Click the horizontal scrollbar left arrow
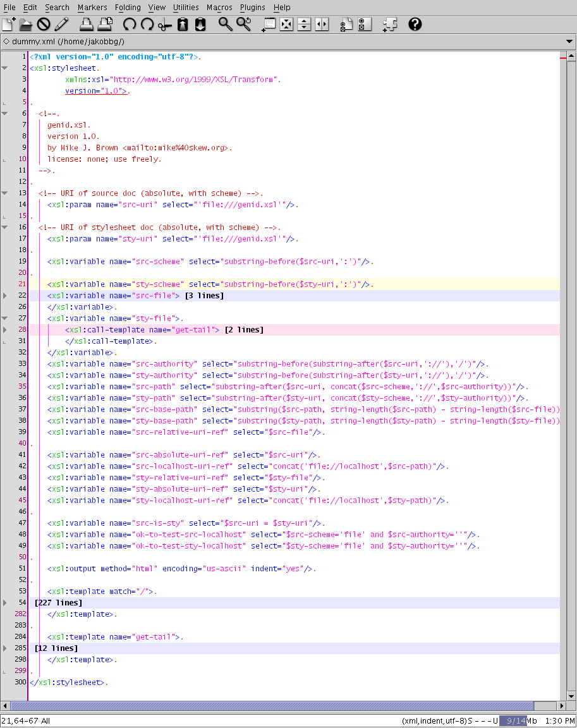This screenshot has height=728, width=577. 5,706
